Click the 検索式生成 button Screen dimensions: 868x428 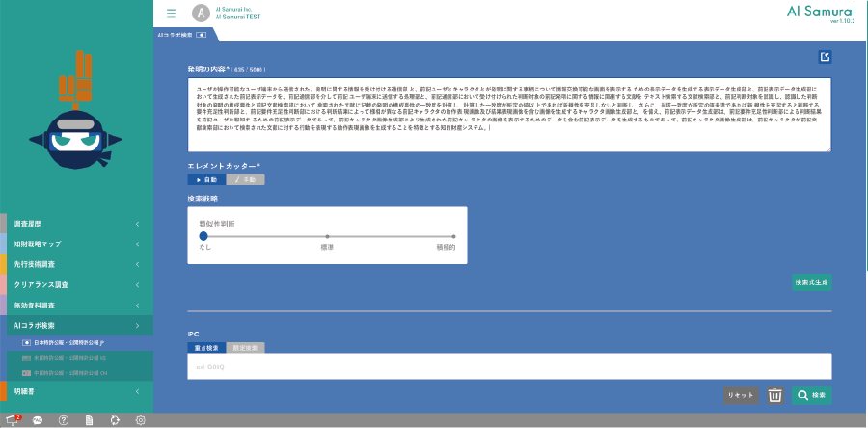pos(812,282)
